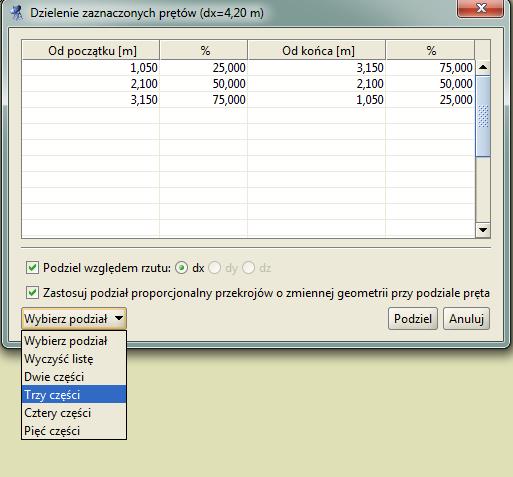Open the 'Wybierz podział' dropdown
Viewport: 513px width, 477px height.
pyautogui.click(x=74, y=319)
